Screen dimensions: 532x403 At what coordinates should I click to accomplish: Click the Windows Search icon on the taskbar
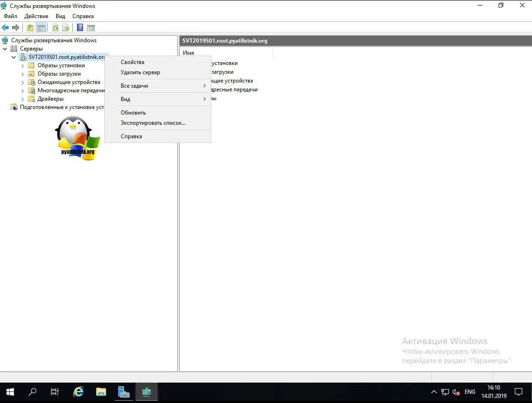32,392
